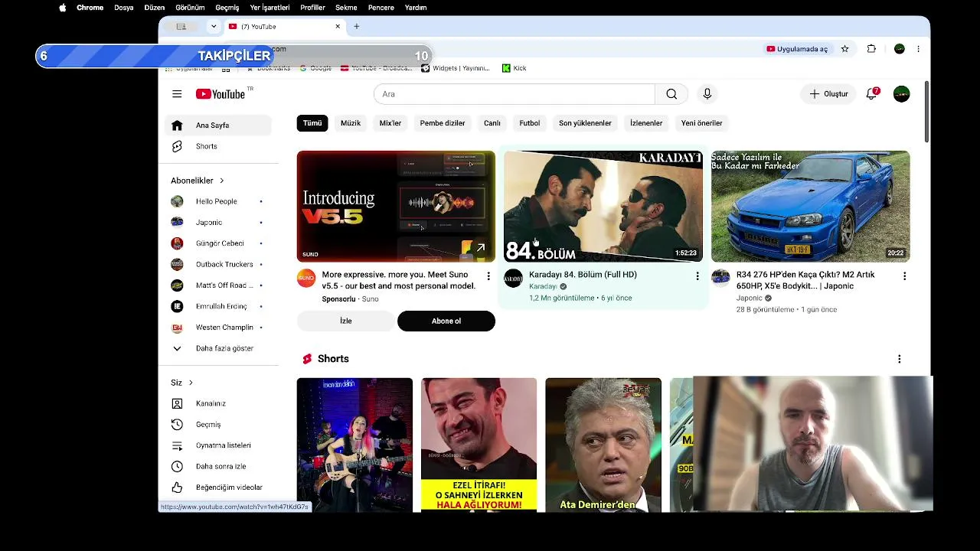980x551 pixels.
Task: Close the YouTube browser tab
Action: (x=338, y=27)
